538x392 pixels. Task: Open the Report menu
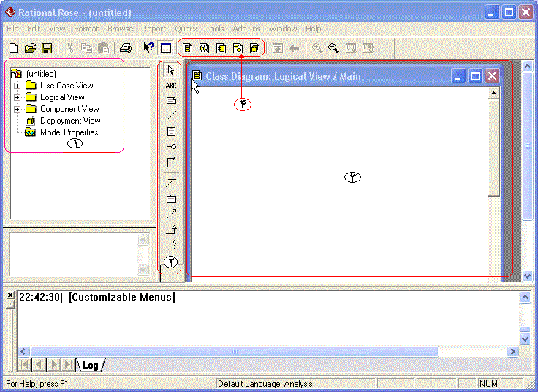[x=154, y=29]
